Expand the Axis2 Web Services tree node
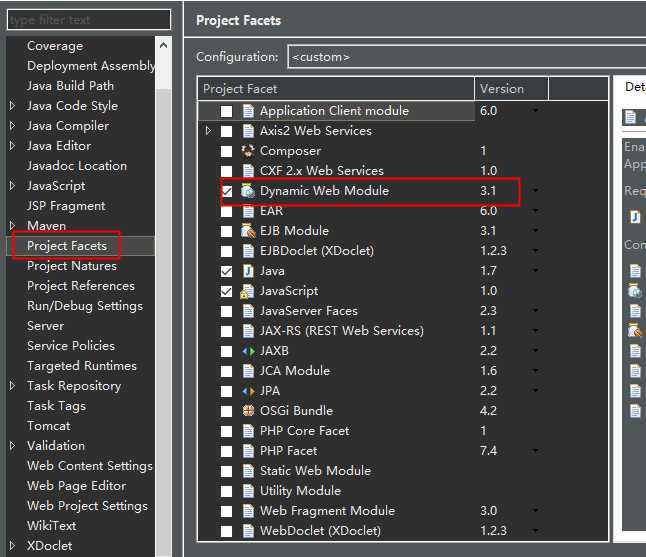646x557 pixels. pyautogui.click(x=208, y=131)
